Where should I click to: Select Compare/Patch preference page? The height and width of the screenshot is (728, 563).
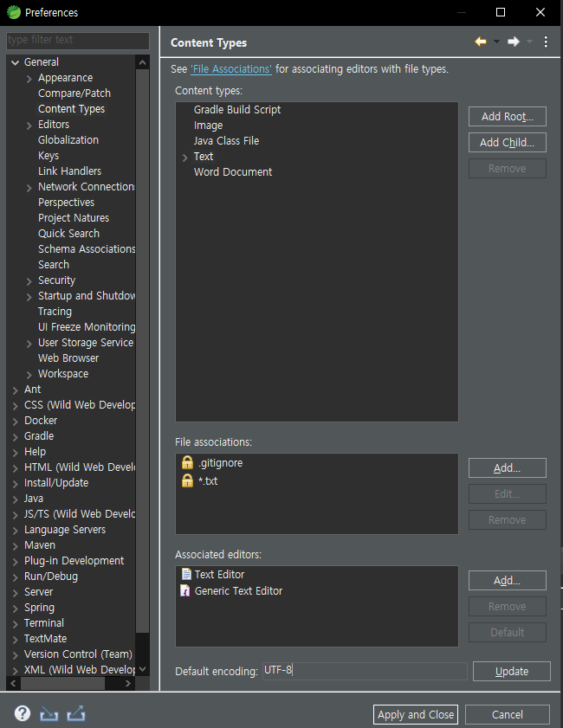click(x=74, y=93)
